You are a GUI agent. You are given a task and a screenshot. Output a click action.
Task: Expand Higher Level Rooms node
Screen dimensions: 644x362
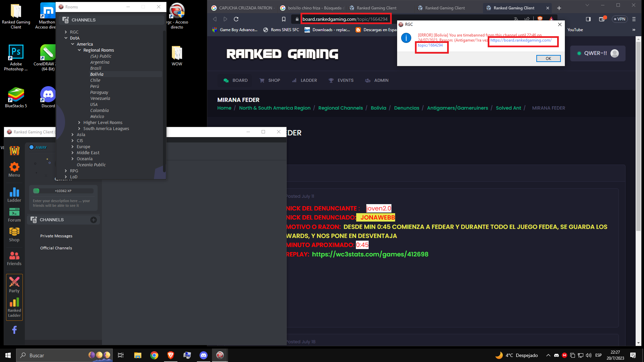click(79, 123)
